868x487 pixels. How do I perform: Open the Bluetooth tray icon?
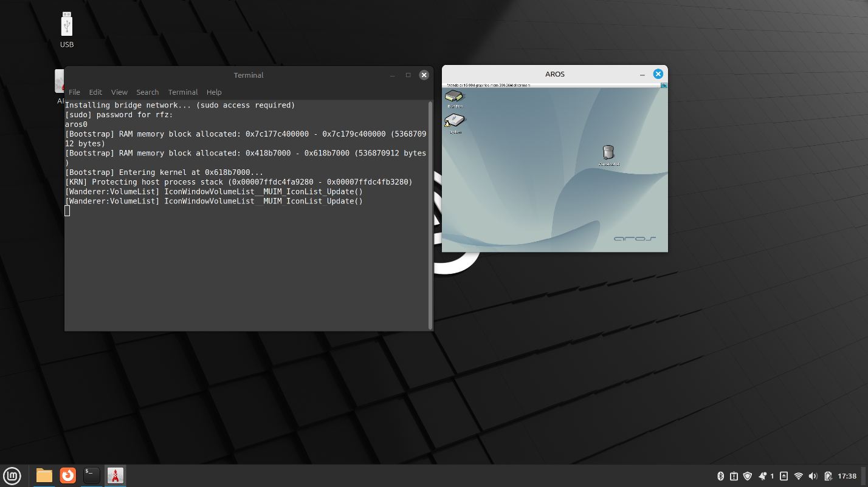[720, 476]
